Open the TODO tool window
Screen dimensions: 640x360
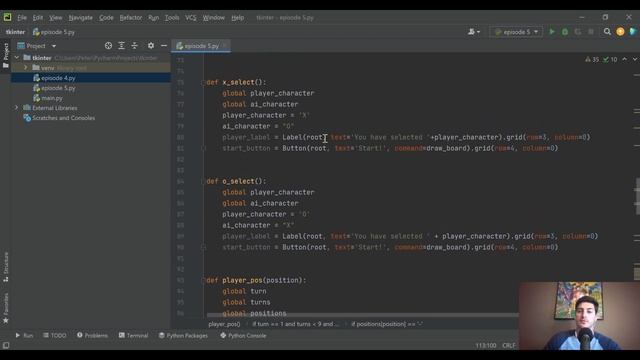click(55, 336)
